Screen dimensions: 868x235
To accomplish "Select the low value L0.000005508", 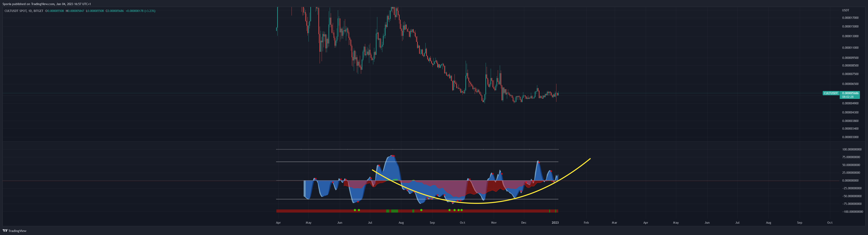I will (95, 11).
